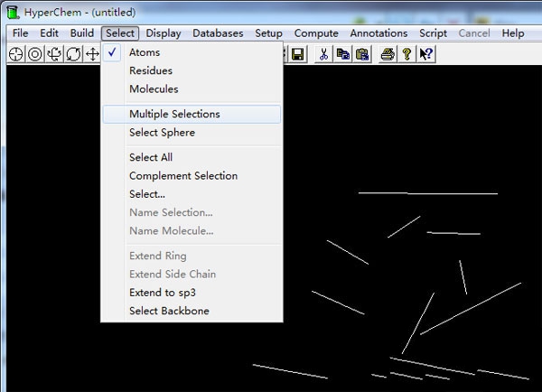
Task: Open the File menu
Action: (21, 33)
